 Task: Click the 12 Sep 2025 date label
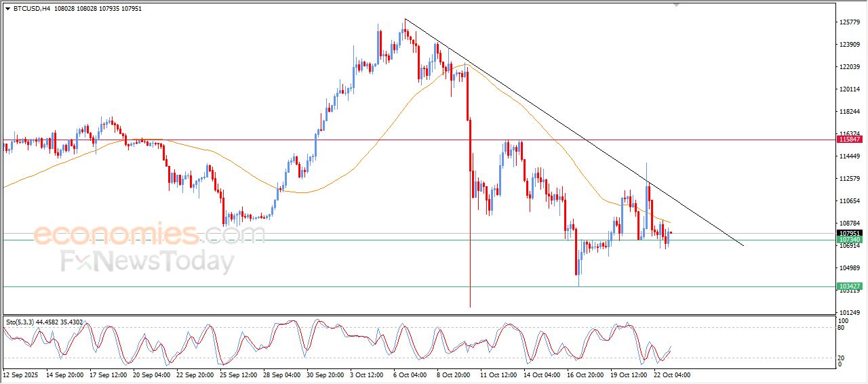22,374
